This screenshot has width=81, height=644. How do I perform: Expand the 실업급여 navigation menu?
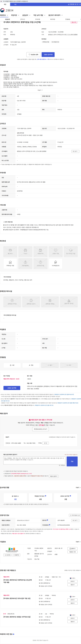(x=26, y=15)
